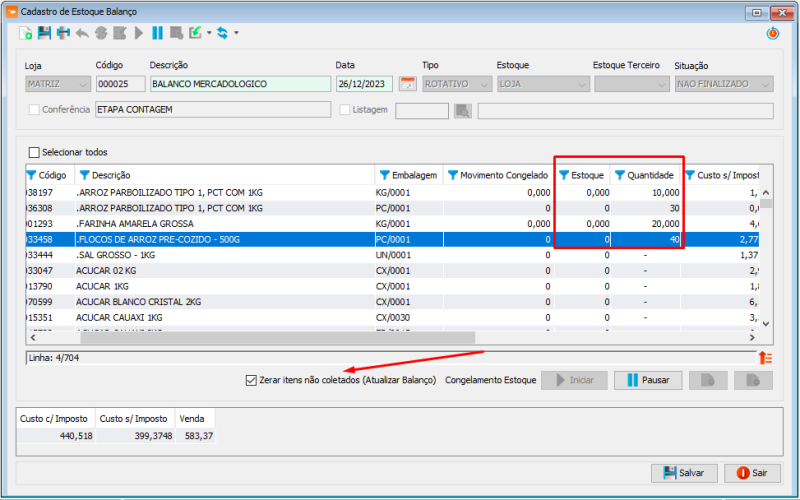Click the new record toolbar icon

26,33
